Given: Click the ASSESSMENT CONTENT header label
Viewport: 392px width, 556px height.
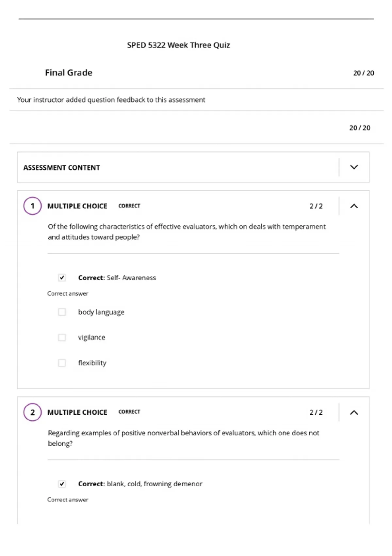Looking at the screenshot, I should 61,167.
